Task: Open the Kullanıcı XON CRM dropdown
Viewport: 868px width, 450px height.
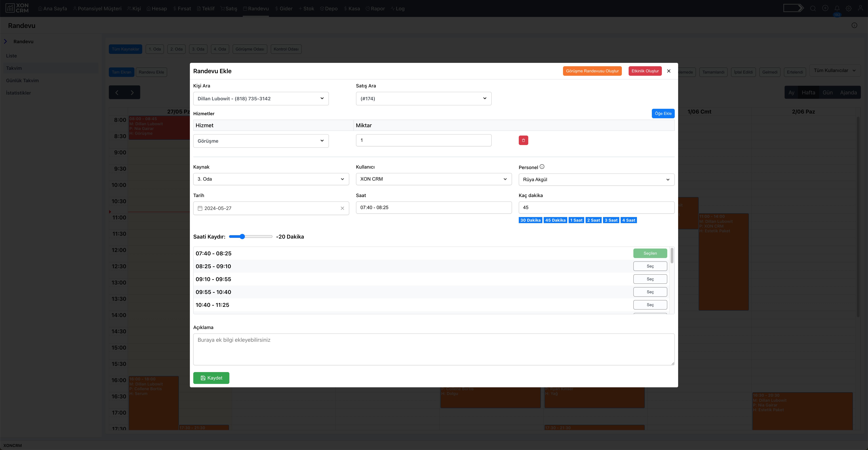Action: point(434,179)
